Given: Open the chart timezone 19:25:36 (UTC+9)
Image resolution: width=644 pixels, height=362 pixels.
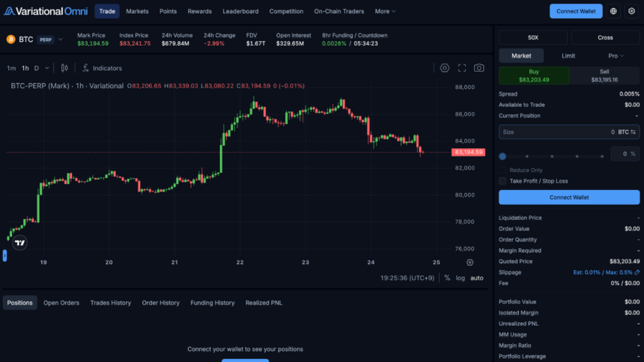Looking at the screenshot, I should [x=407, y=278].
